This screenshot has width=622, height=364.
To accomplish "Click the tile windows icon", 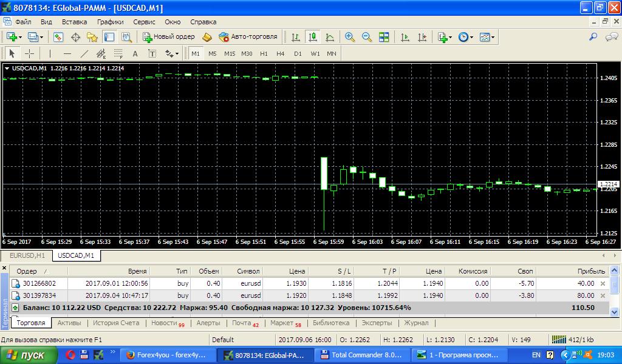I will 384,37.
